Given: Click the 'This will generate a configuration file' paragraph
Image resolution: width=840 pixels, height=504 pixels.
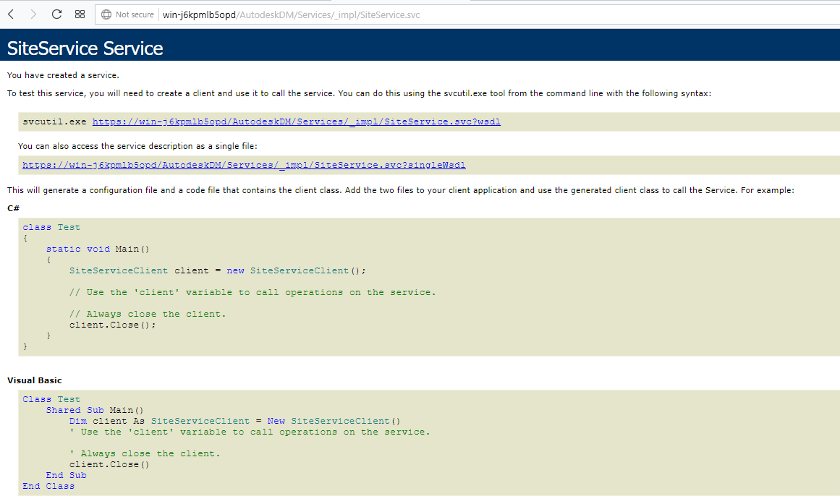Looking at the screenshot, I should tap(401, 190).
